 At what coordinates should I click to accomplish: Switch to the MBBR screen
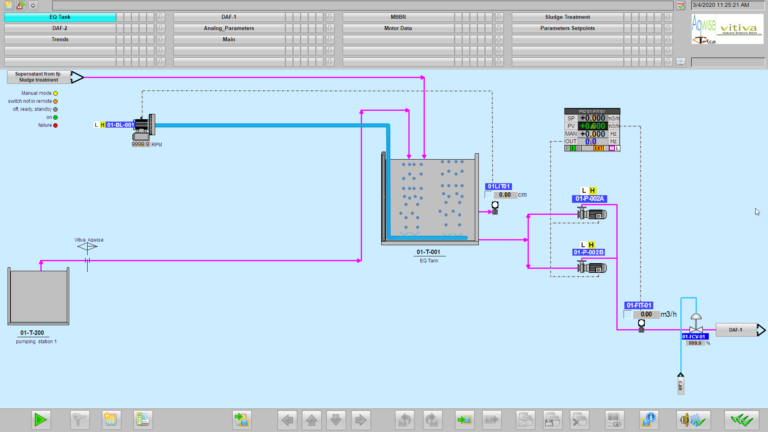click(x=398, y=17)
